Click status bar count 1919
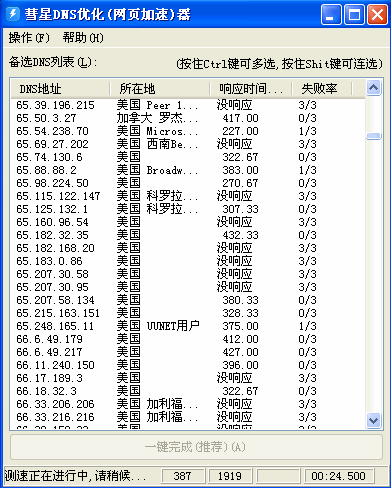Screen dimensions: 391x488 point(230,476)
